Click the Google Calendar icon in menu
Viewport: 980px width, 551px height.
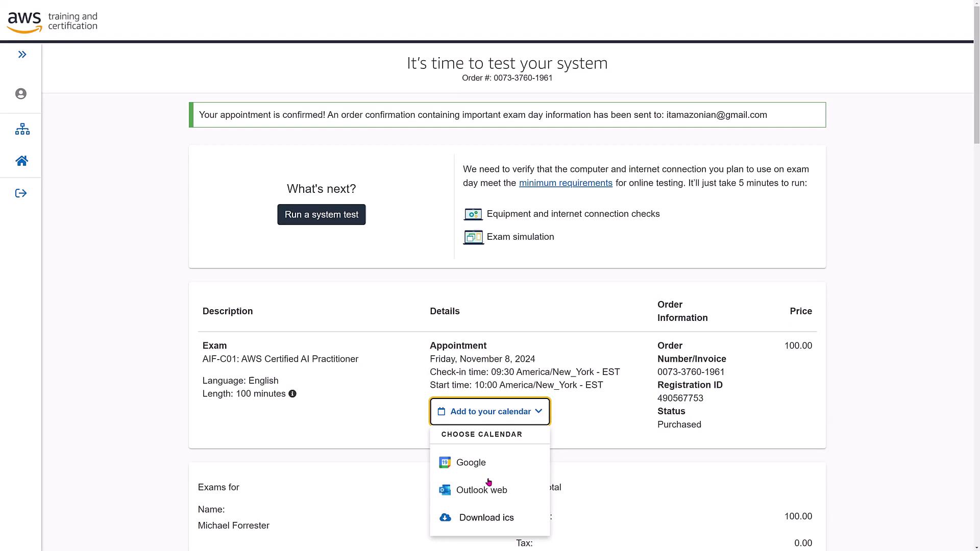(x=445, y=462)
